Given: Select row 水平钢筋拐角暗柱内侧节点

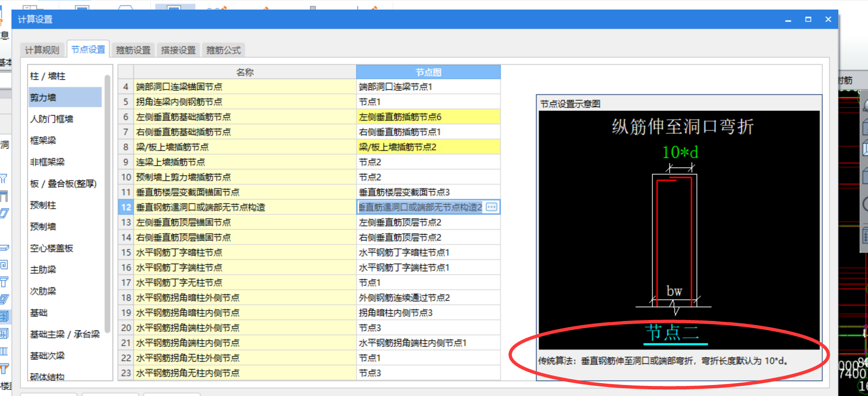Looking at the screenshot, I should [x=245, y=313].
